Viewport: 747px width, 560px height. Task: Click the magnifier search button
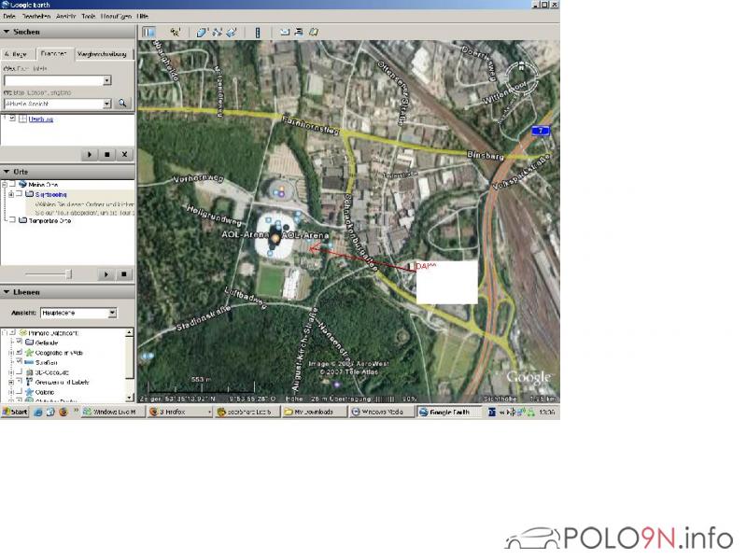coord(122,104)
